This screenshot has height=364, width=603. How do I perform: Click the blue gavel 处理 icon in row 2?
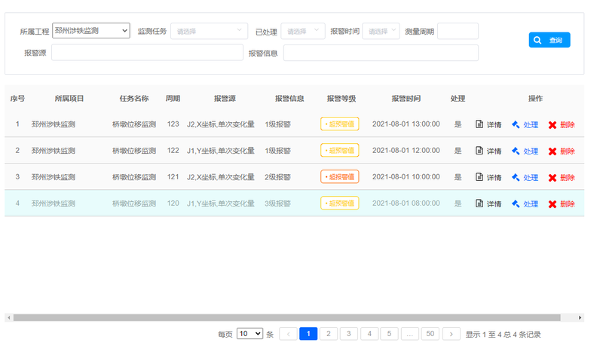(x=516, y=151)
